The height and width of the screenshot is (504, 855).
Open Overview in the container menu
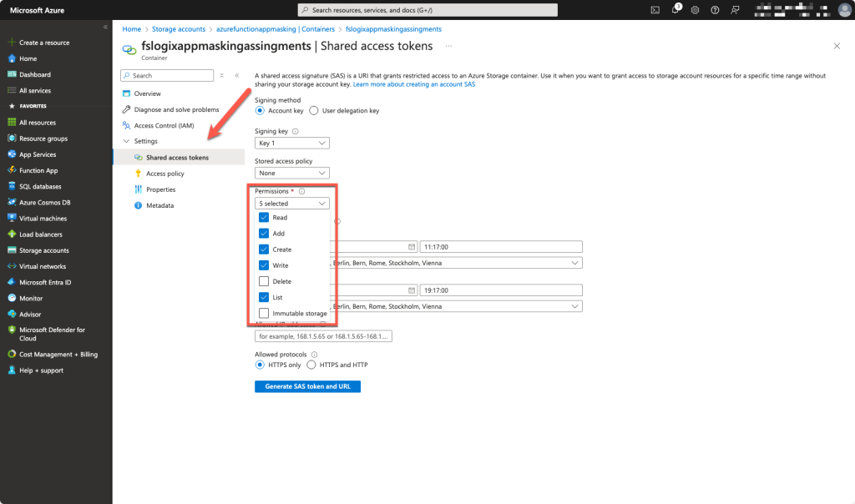click(147, 93)
